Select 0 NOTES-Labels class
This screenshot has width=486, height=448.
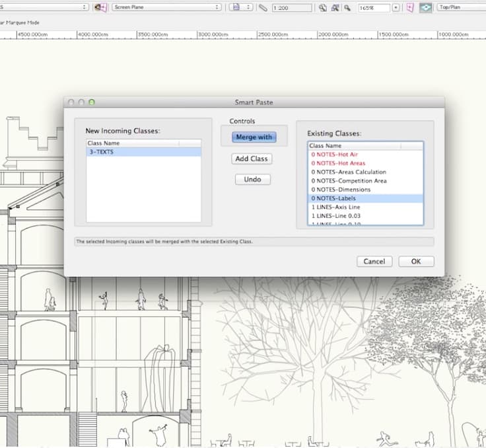tap(365, 198)
